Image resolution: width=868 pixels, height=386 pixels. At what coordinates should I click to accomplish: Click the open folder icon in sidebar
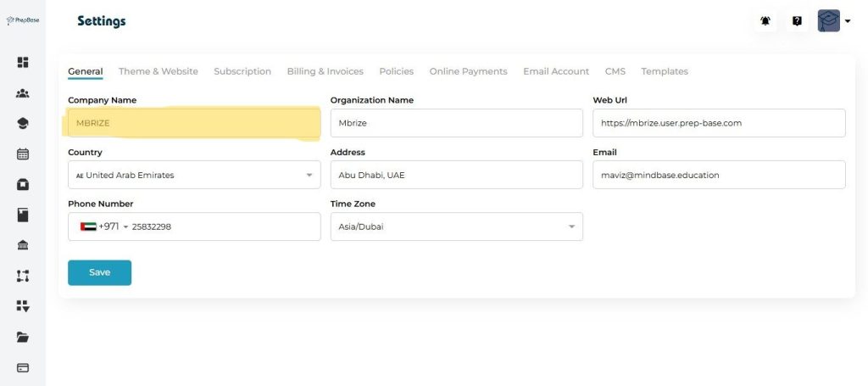pyautogui.click(x=23, y=337)
